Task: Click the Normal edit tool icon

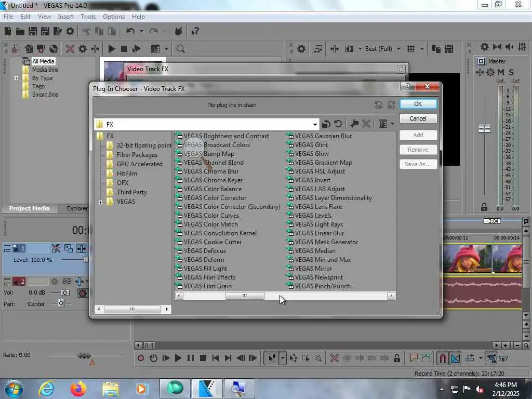Action: 272,358
